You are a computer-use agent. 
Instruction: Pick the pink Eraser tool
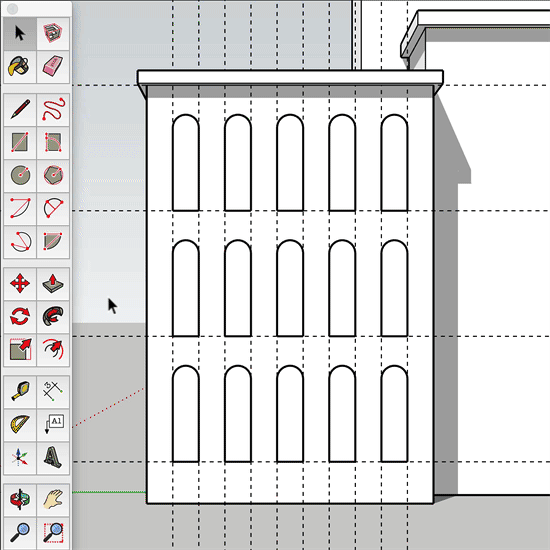click(53, 67)
